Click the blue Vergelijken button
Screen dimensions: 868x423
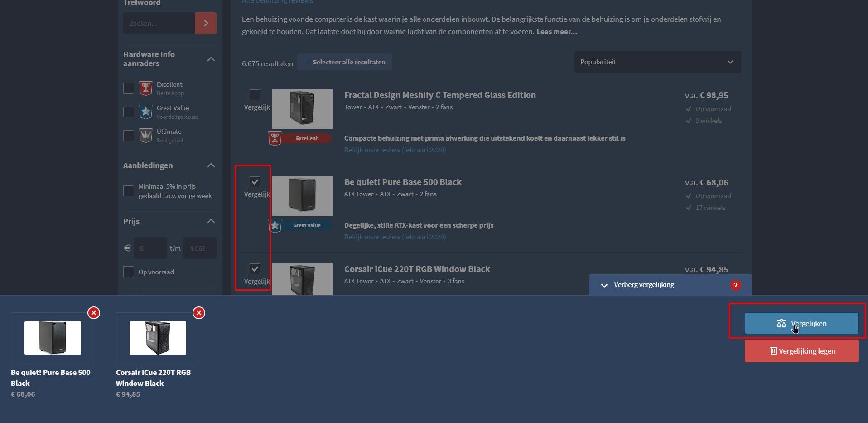pyautogui.click(x=801, y=323)
